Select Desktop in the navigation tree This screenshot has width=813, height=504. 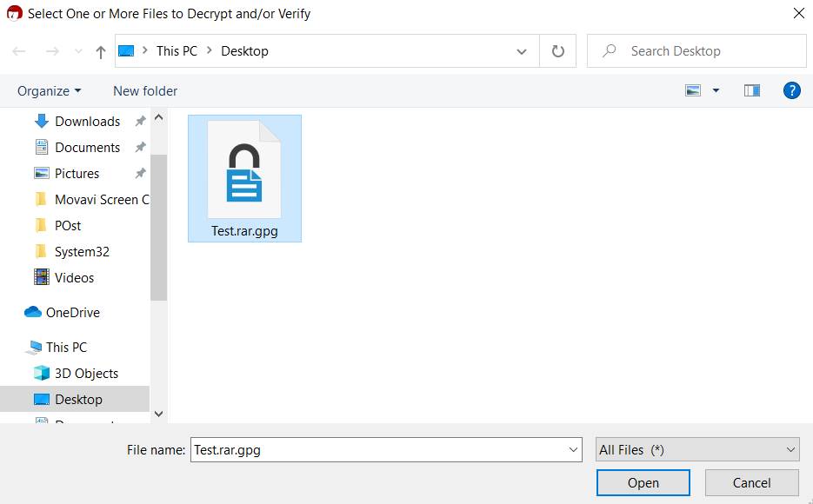(x=75, y=400)
